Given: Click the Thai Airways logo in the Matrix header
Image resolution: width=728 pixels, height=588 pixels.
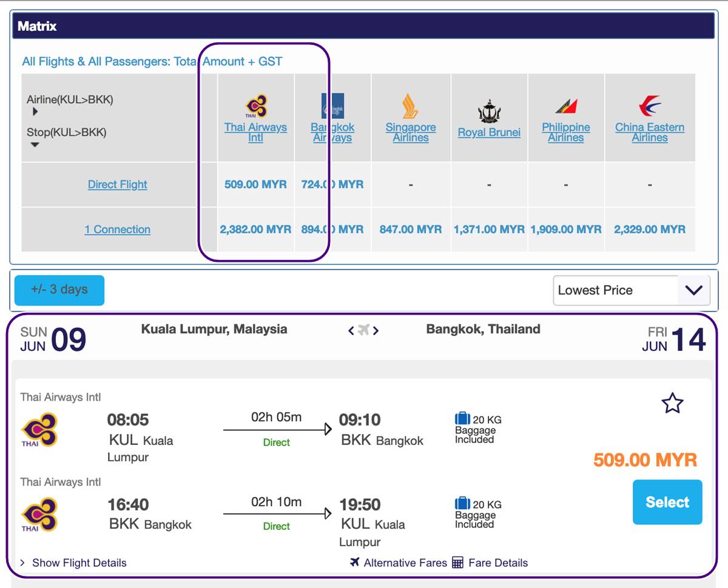Looking at the screenshot, I should pyautogui.click(x=256, y=107).
